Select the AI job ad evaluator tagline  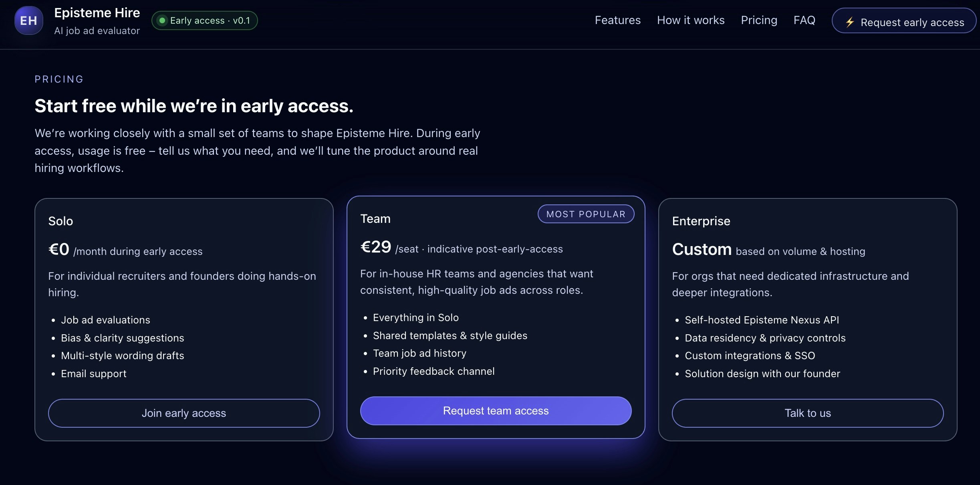[97, 30]
